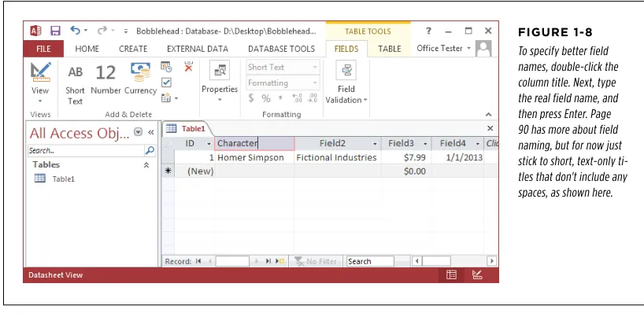This screenshot has height=324, width=644.
Task: Open the Office Tester account menu
Action: pos(443,49)
